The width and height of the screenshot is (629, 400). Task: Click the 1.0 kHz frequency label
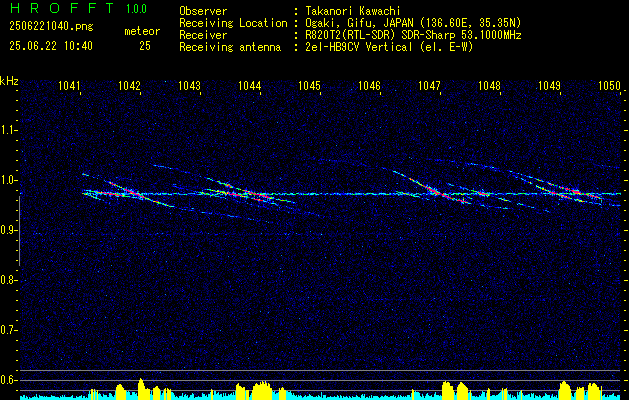pyautogui.click(x=8, y=180)
